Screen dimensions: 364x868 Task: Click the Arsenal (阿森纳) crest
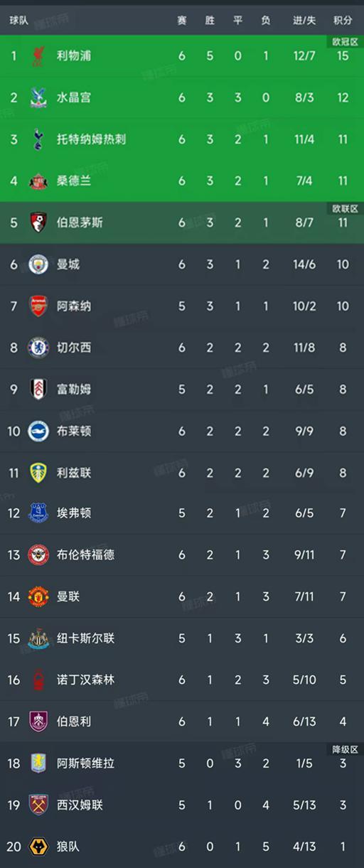click(38, 306)
